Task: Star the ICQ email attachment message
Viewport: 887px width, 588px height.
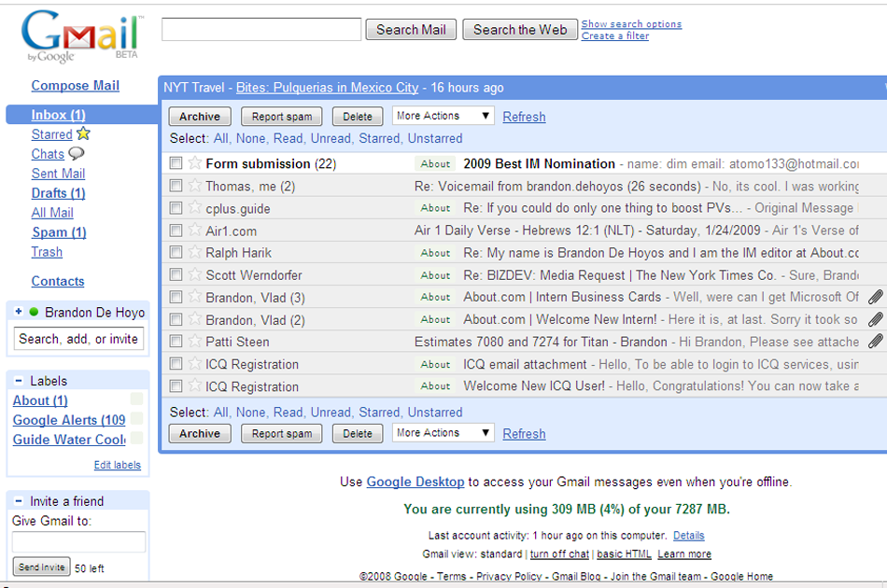Action: (x=194, y=364)
